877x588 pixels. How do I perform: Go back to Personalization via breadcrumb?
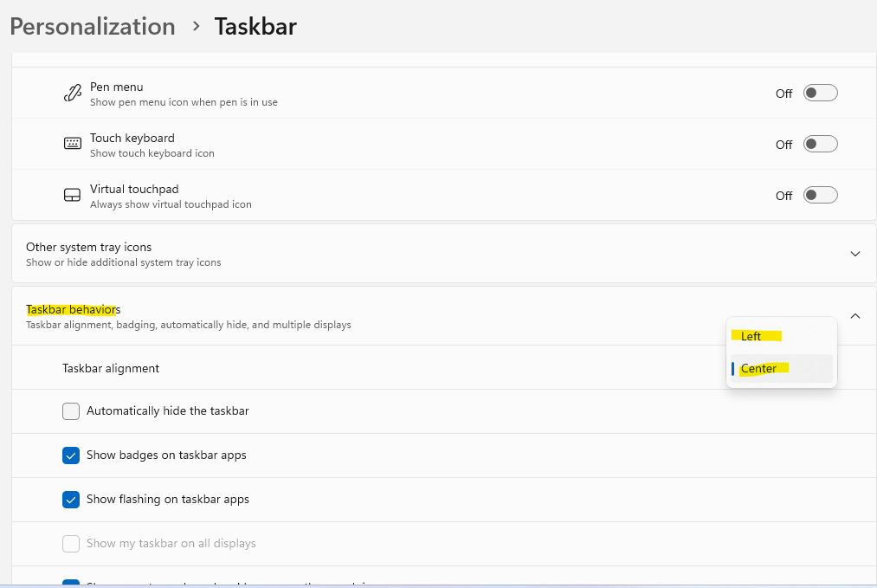[x=91, y=26]
